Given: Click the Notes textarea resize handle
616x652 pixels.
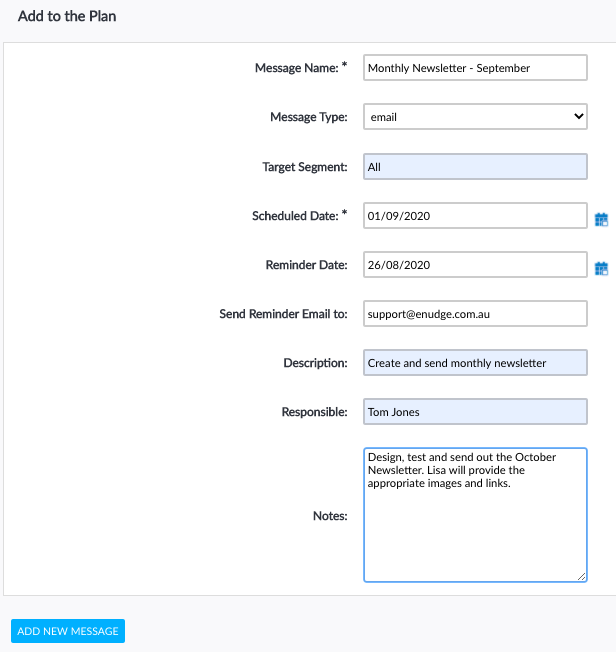Looking at the screenshot, I should click(x=582, y=576).
